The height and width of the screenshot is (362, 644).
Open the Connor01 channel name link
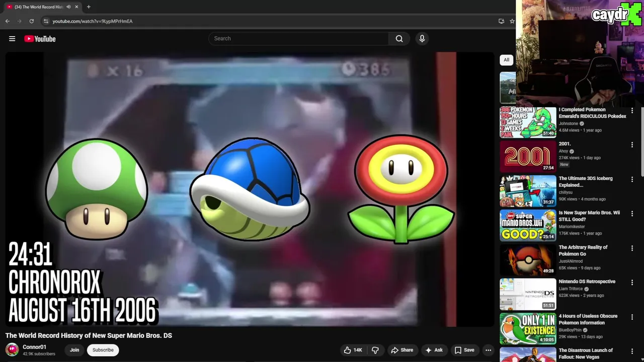point(34,347)
